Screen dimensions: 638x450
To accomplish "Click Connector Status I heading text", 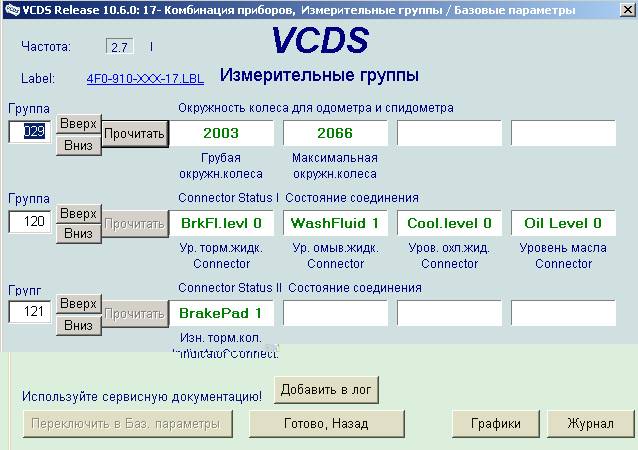I will click(x=229, y=198).
